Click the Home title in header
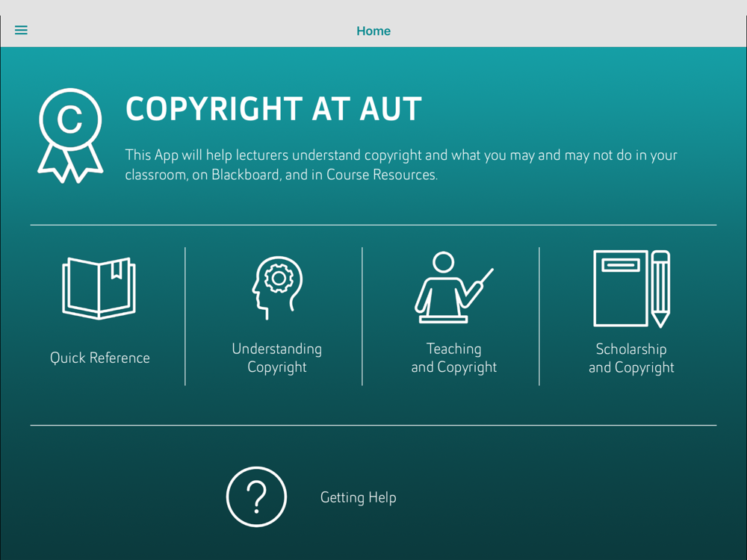The height and width of the screenshot is (560, 747). [373, 31]
